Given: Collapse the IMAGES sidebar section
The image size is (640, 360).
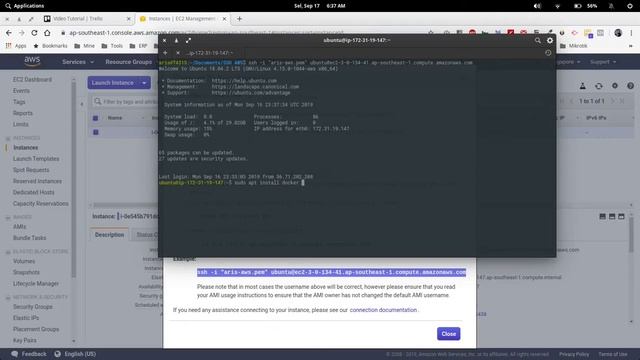Looking at the screenshot, I should pyautogui.click(x=8, y=218).
